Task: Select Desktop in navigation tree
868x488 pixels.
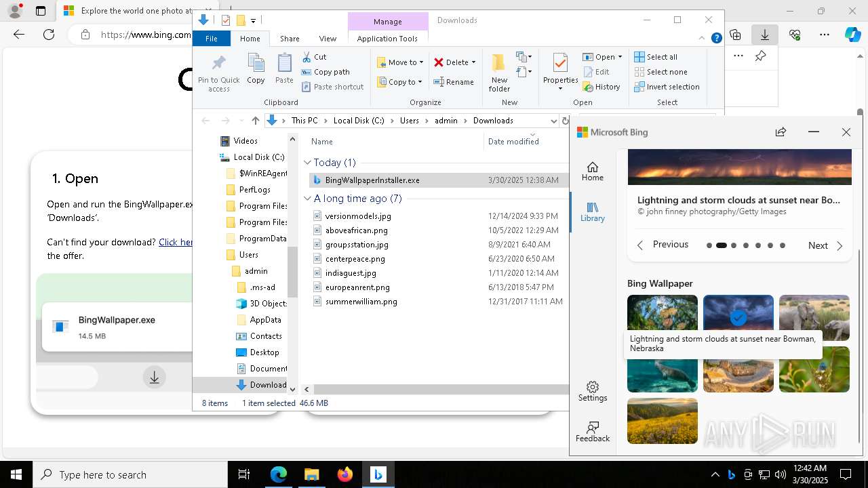Action: point(264,352)
